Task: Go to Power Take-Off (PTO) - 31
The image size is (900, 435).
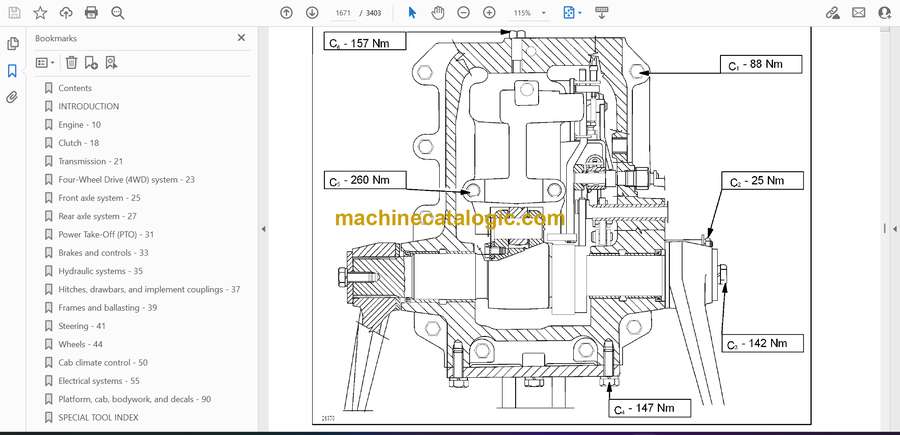Action: [x=106, y=235]
